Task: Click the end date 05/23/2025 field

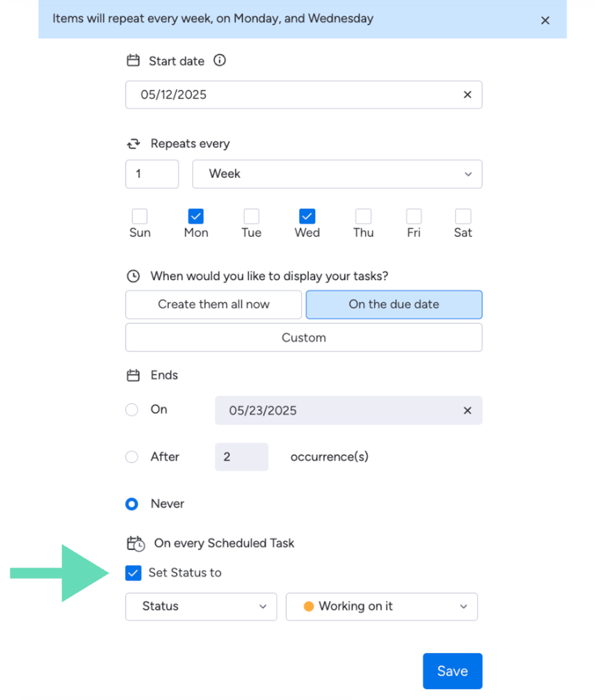Action: 348,410
